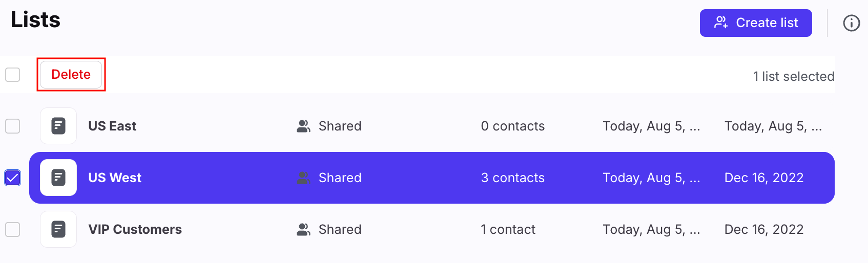Image resolution: width=868 pixels, height=263 pixels.
Task: Open the US East list name
Action: click(112, 126)
